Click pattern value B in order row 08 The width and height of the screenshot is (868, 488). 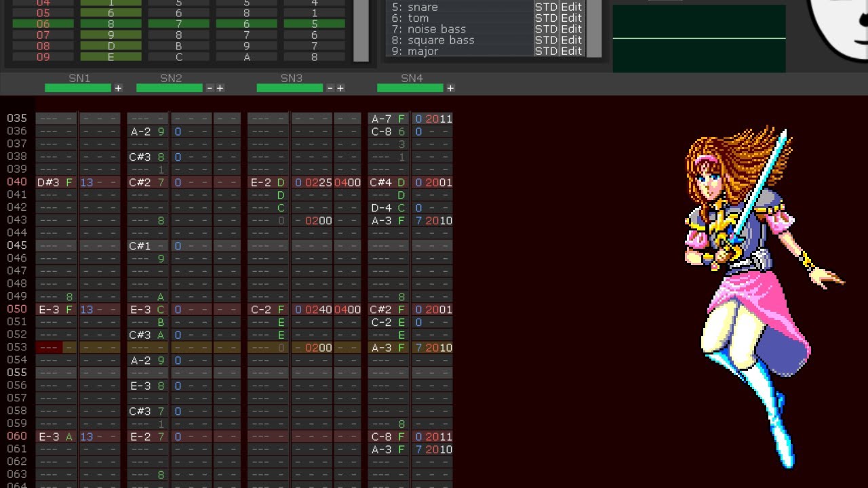tap(179, 46)
